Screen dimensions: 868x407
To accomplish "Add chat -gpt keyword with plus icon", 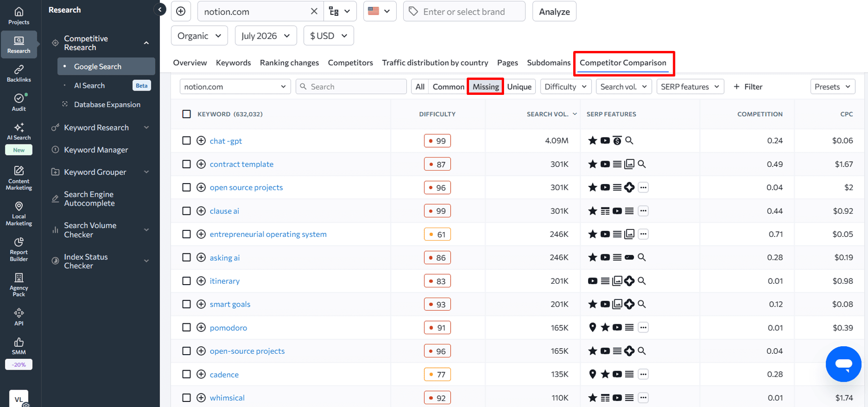I will click(x=201, y=141).
